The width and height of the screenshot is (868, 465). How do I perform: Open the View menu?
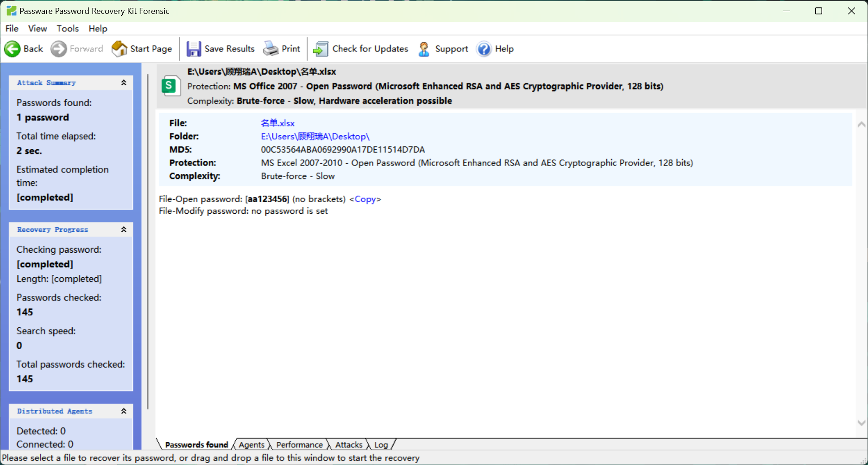pos(38,28)
